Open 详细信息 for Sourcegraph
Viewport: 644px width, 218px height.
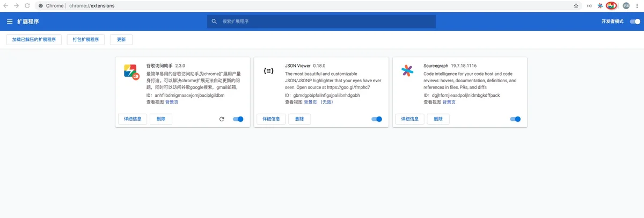point(409,119)
